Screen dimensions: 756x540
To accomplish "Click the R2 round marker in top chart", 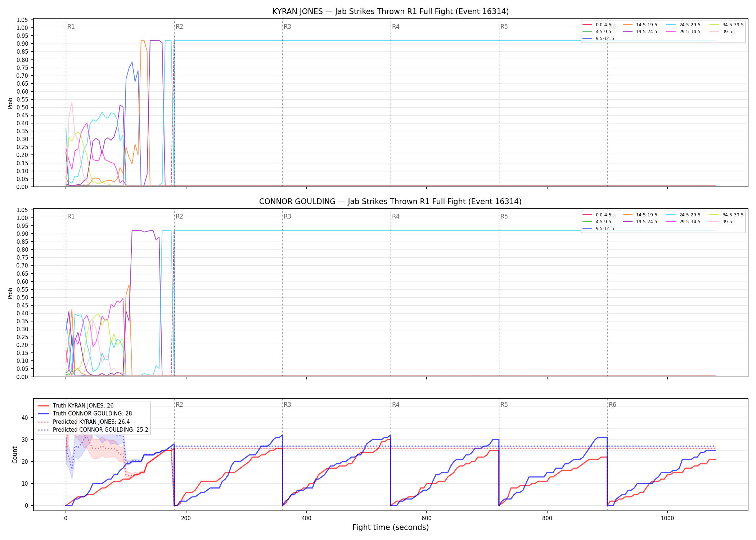I will [179, 27].
